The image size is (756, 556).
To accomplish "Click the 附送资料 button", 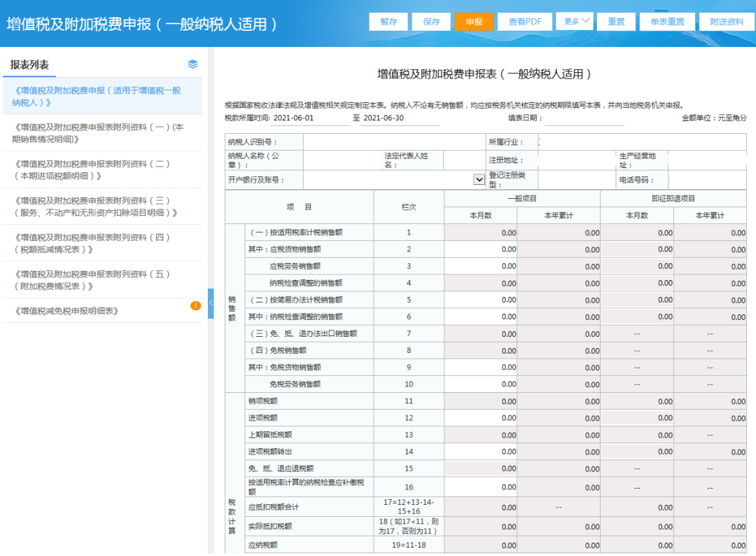I will tap(727, 22).
